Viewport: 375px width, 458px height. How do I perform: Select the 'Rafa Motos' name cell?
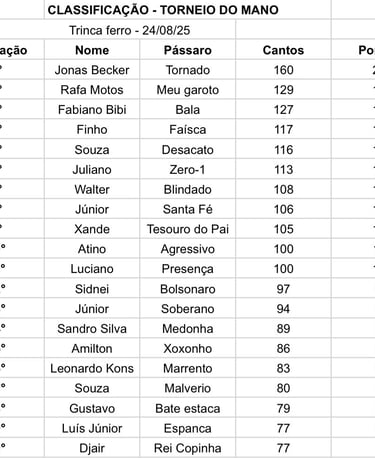click(92, 90)
